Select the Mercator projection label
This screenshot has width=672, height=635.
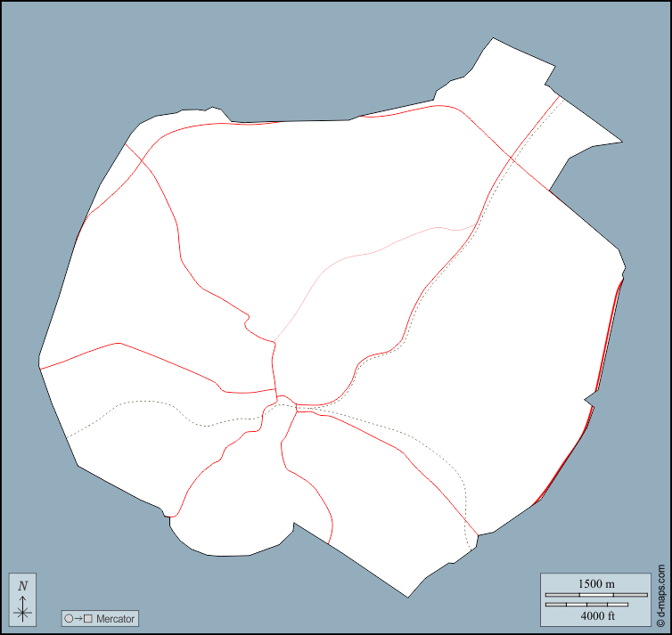pyautogui.click(x=116, y=618)
